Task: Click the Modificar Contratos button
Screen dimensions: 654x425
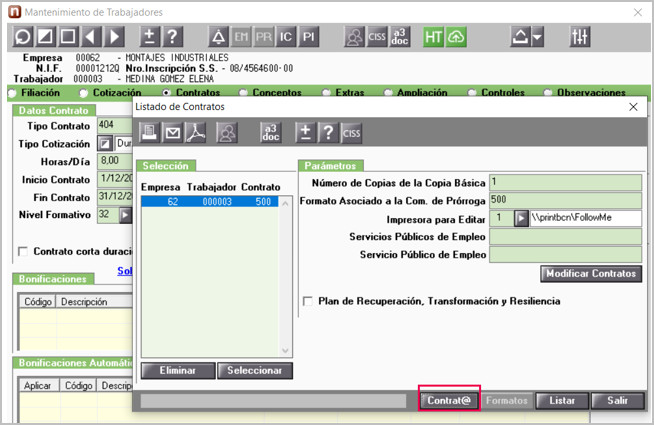Action: point(590,273)
